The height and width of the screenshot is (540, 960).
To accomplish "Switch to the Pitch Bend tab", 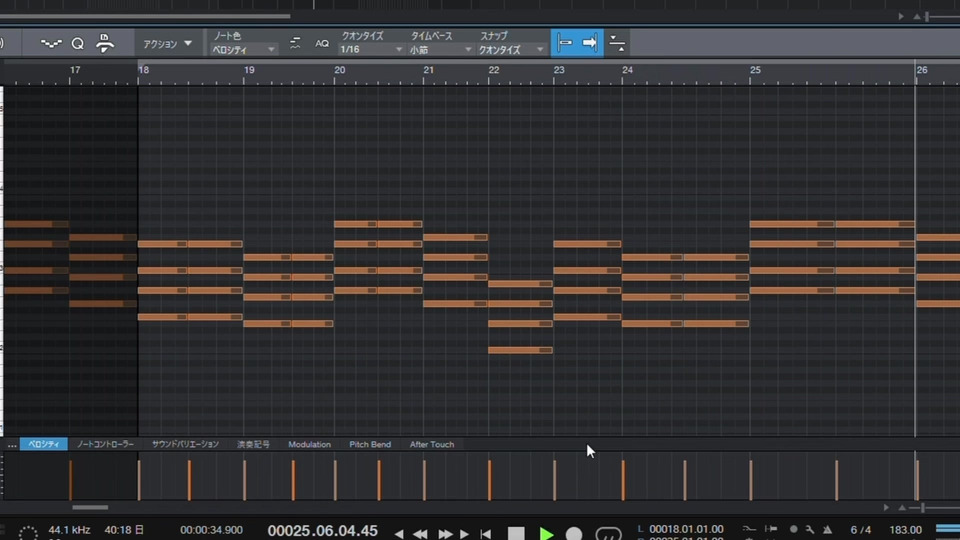I will 370,444.
